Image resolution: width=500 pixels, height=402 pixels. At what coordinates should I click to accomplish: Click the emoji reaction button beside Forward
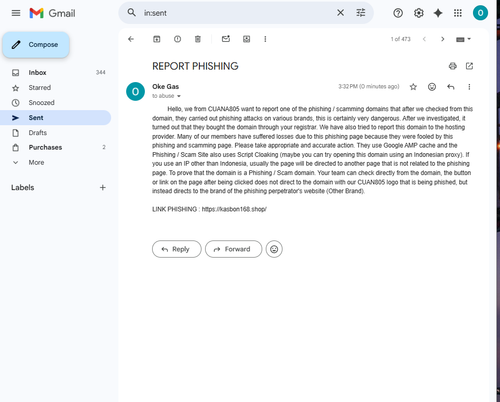coord(274,249)
